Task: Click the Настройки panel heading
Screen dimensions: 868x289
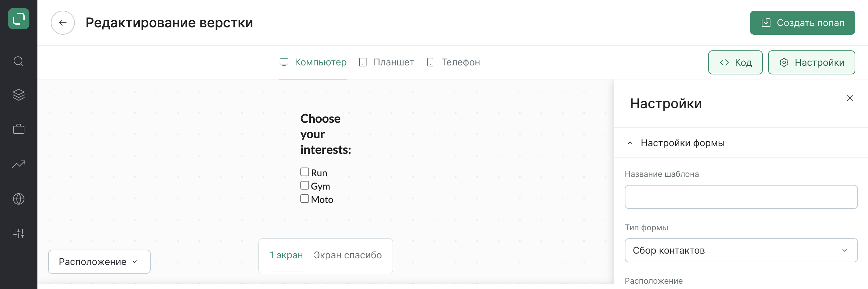Action: [666, 103]
